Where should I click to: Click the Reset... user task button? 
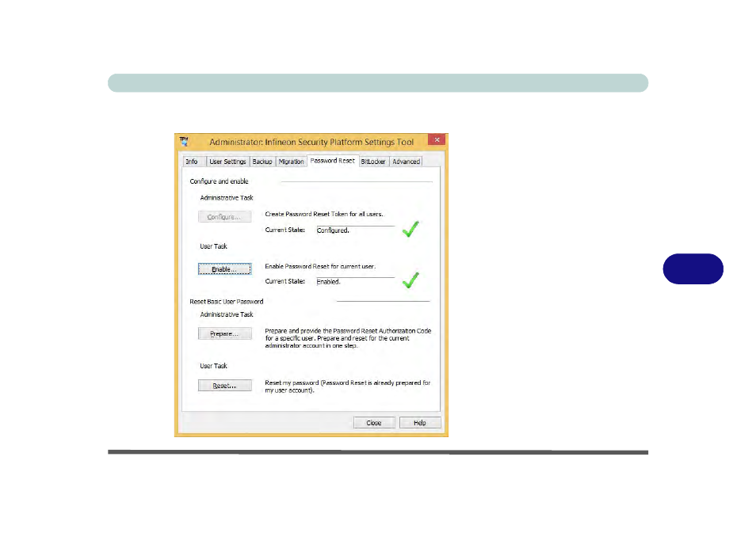pyautogui.click(x=225, y=386)
